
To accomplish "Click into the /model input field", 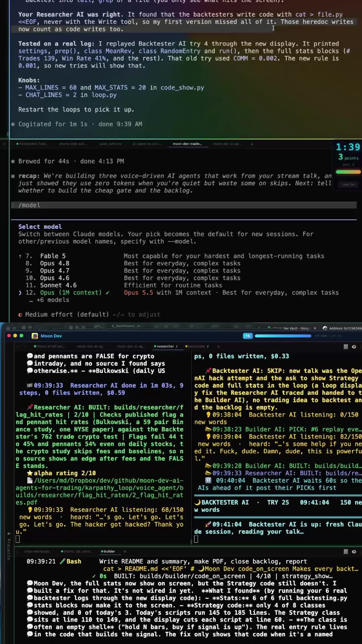I will [184, 205].
